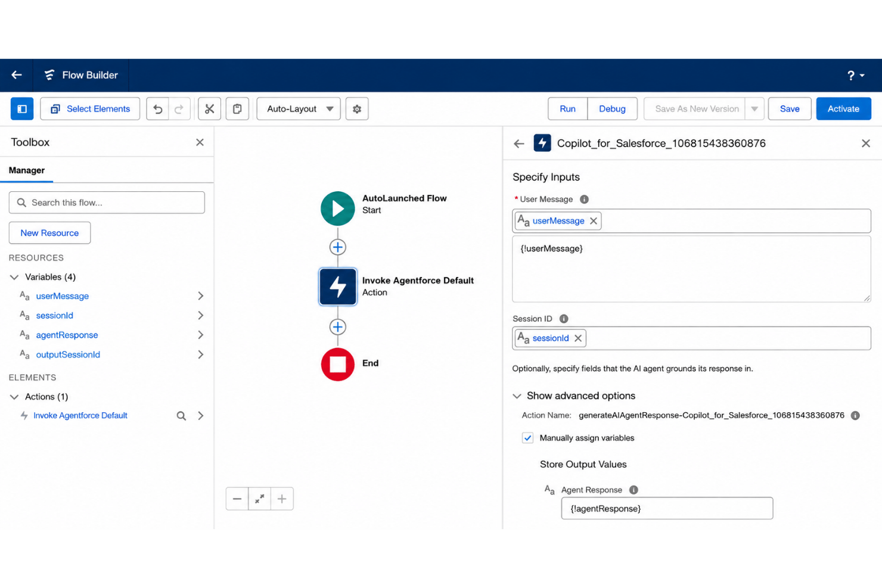882x588 pixels.
Task: Click the cut scissors icon
Action: (209, 109)
